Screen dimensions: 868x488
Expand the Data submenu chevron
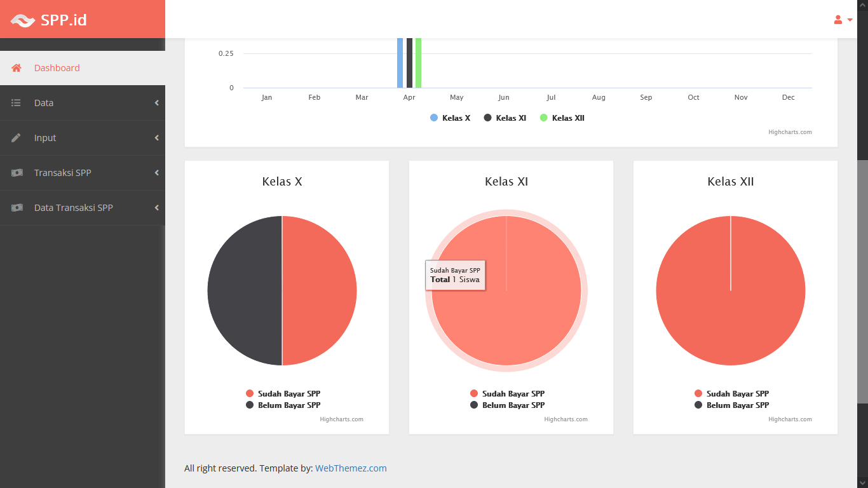click(x=156, y=103)
